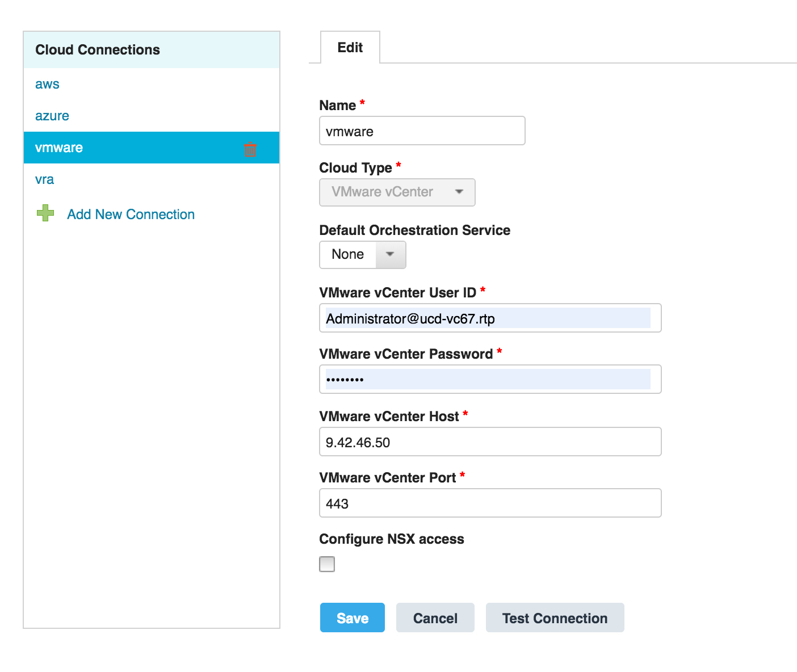This screenshot has width=797, height=672.
Task: Enable the Configure NSX access checkbox
Action: coord(327,564)
